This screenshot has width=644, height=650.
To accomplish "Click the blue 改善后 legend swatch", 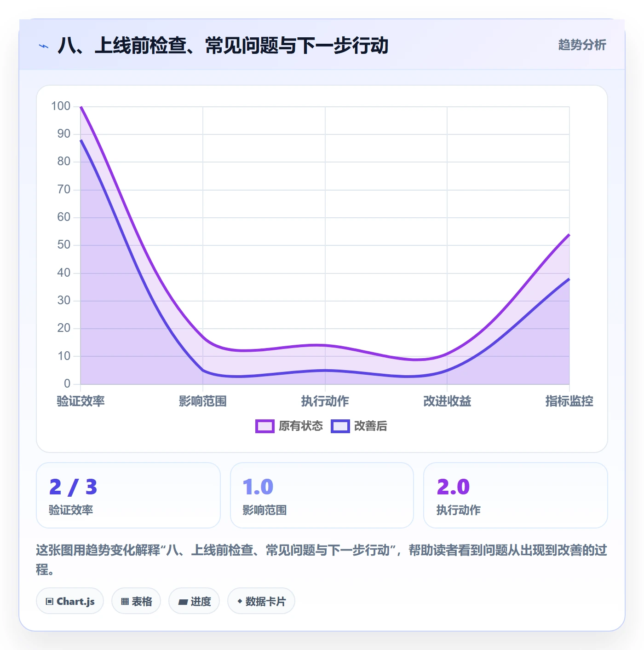I will click(340, 426).
